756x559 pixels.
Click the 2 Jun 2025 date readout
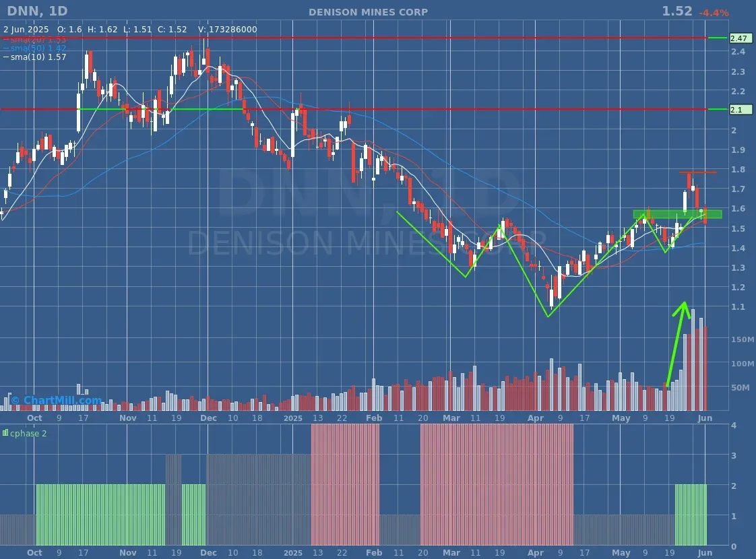pyautogui.click(x=26, y=30)
